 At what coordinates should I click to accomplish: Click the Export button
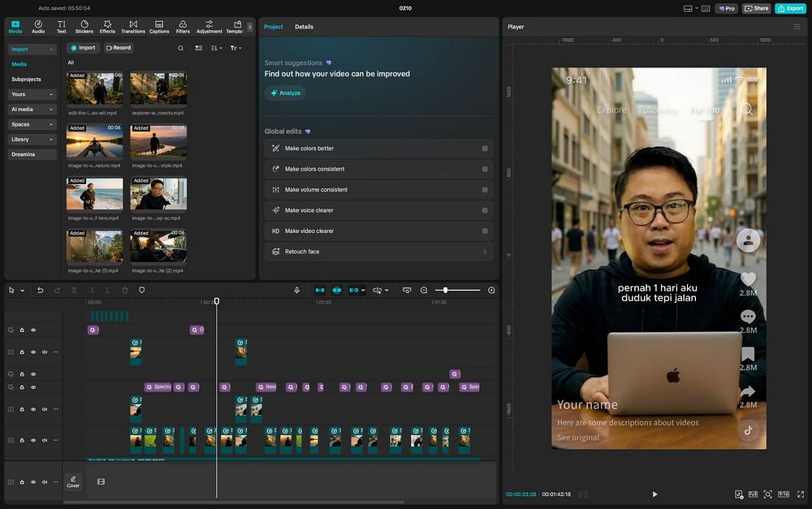click(790, 8)
